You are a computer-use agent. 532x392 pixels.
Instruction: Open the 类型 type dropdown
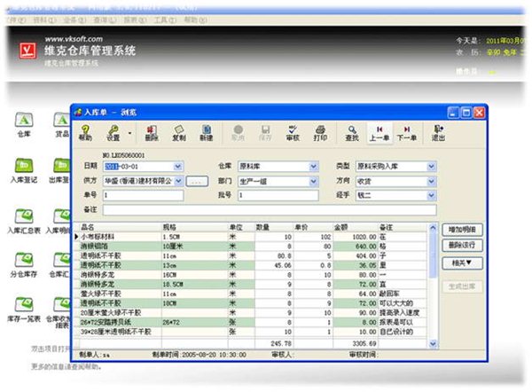(431, 167)
